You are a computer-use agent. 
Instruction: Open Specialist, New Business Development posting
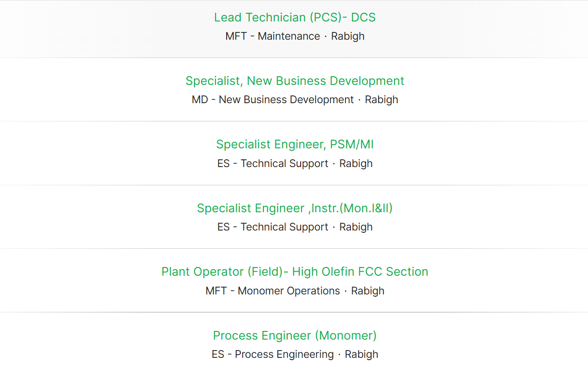pos(295,81)
